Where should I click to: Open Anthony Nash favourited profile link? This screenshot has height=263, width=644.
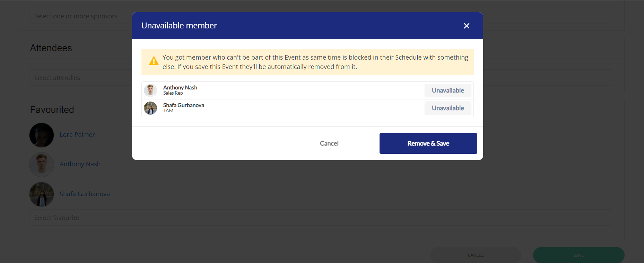(x=80, y=164)
